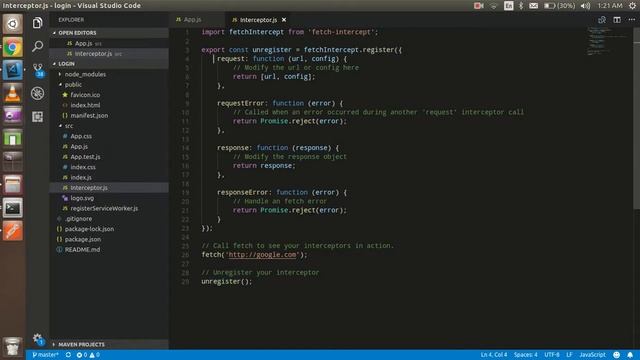Click the clock in the top bar
Screen dimensions: 640x360
[610, 6]
